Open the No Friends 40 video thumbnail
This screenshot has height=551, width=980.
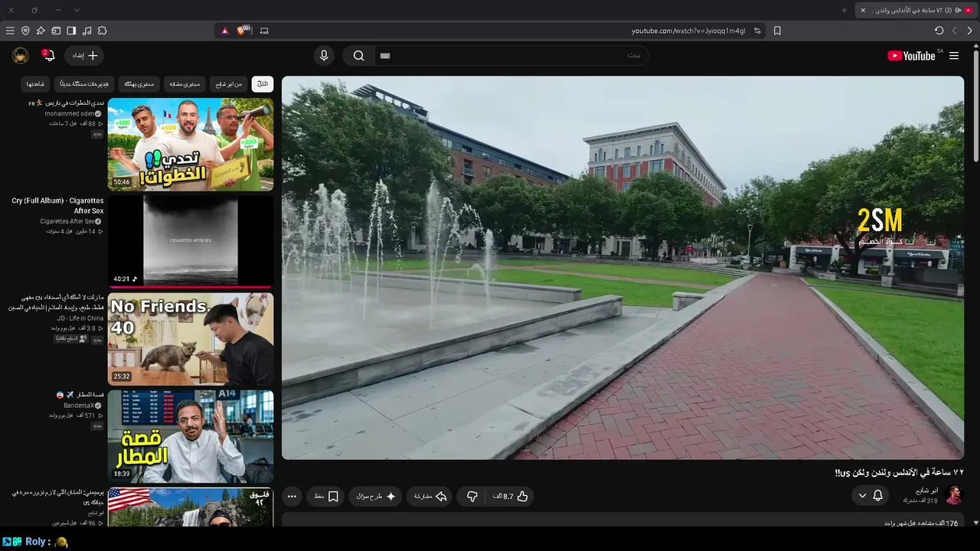[191, 339]
